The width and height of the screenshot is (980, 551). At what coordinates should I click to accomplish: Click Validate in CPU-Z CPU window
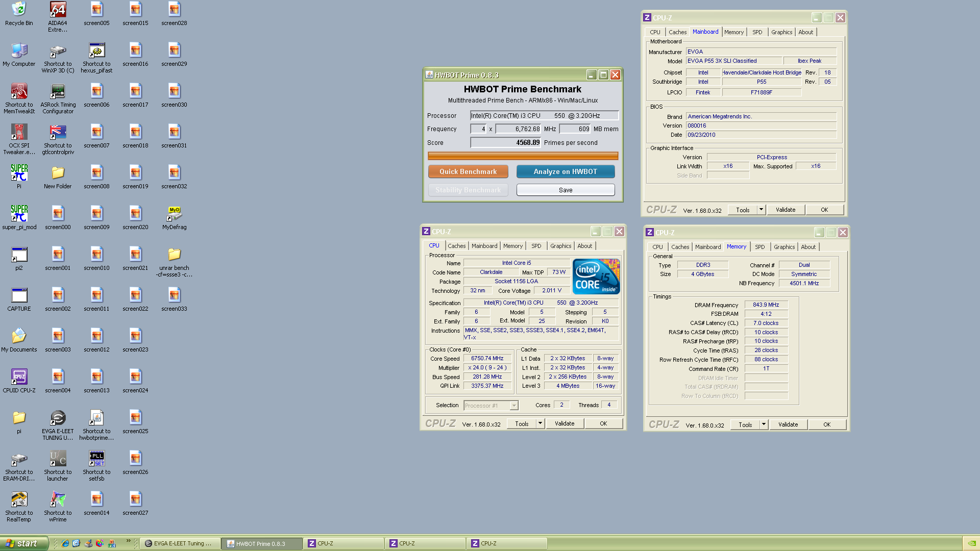tap(565, 423)
